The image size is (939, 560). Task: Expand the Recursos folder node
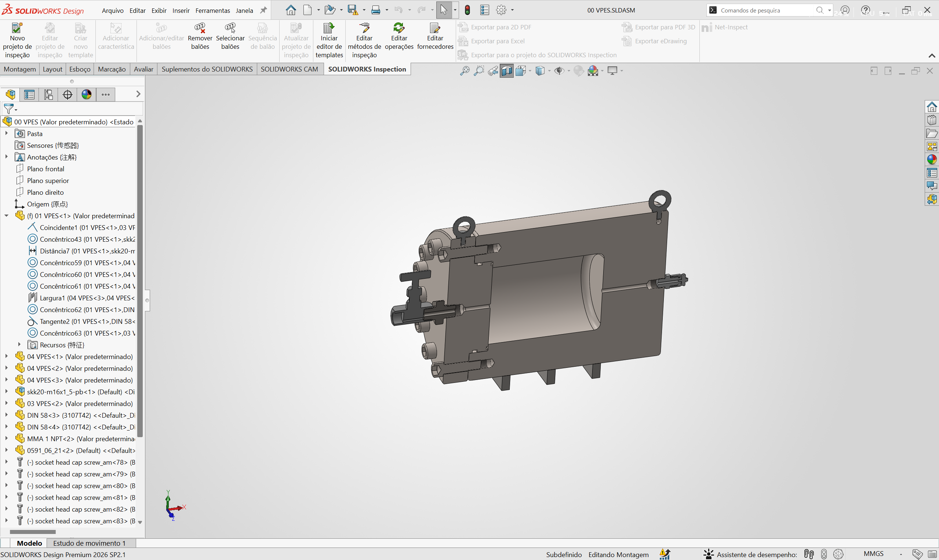pos(19,345)
